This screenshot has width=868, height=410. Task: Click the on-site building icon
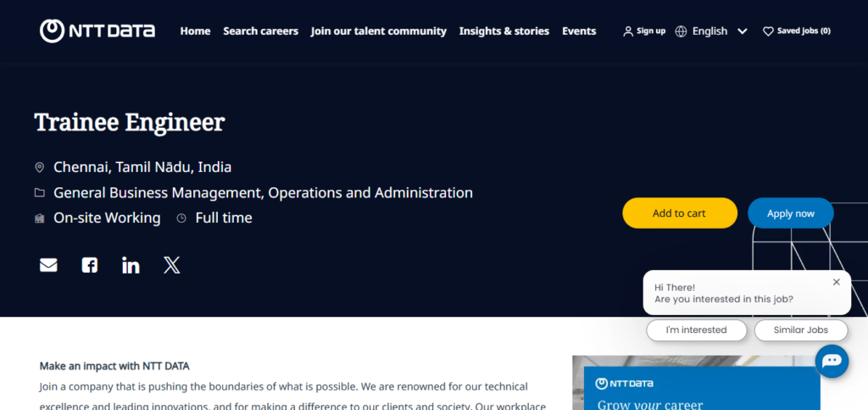pyautogui.click(x=39, y=218)
